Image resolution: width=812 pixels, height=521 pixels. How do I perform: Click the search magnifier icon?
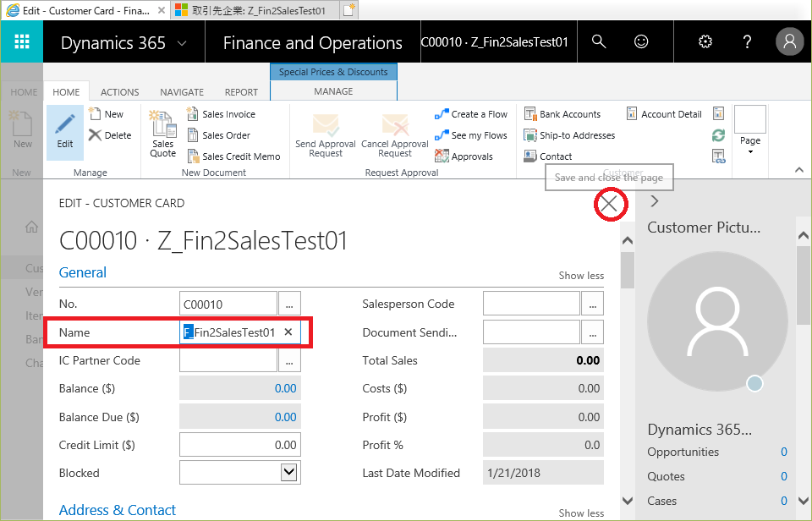(599, 41)
